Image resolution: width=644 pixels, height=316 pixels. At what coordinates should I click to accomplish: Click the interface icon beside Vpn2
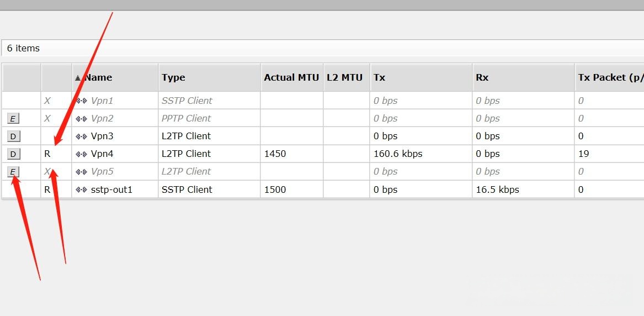click(x=81, y=118)
